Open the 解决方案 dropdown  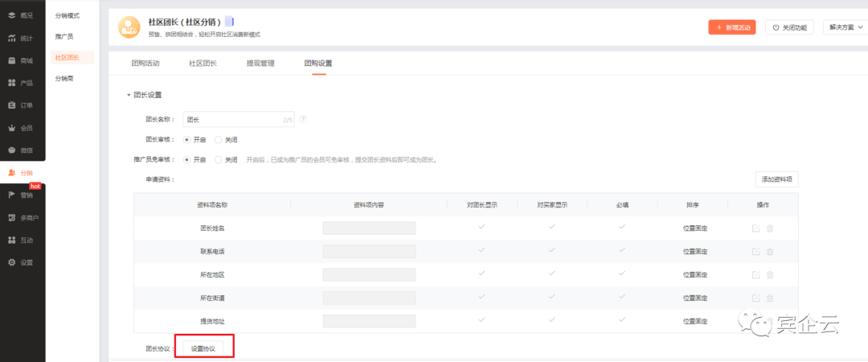click(845, 27)
